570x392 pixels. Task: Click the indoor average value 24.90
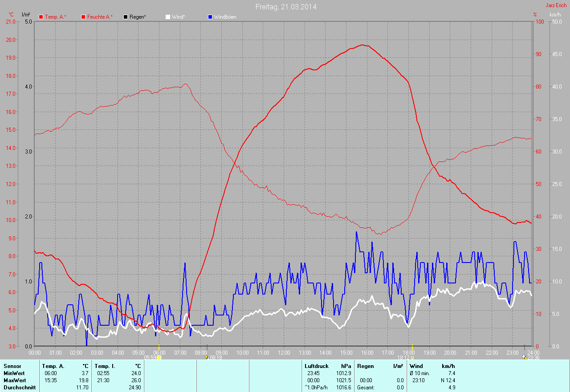134,388
